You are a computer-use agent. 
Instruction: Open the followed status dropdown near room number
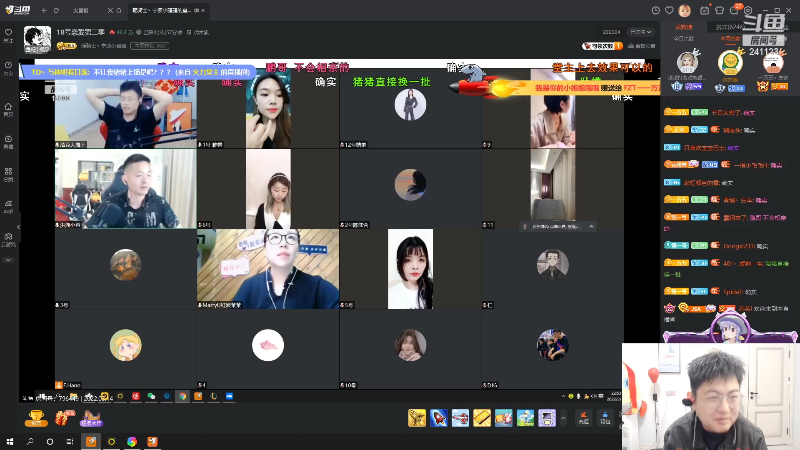coord(641,32)
